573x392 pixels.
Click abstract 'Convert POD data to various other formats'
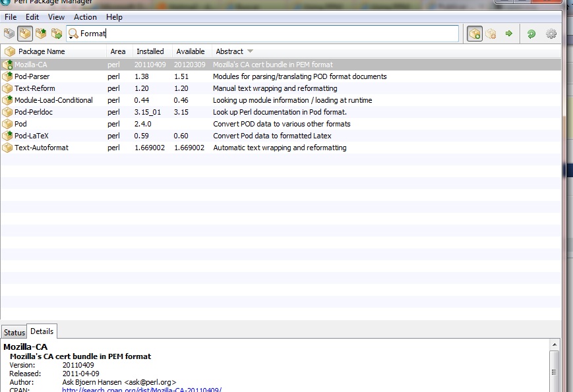pyautogui.click(x=282, y=124)
